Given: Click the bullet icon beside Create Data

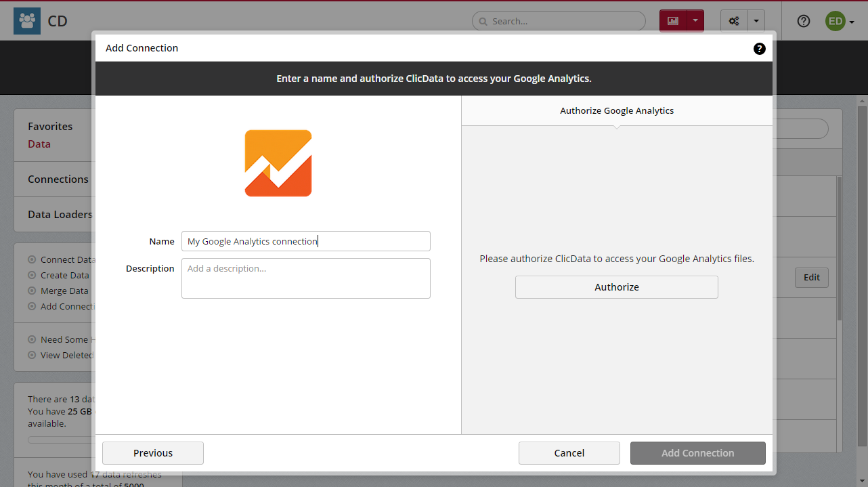Looking at the screenshot, I should [x=32, y=275].
